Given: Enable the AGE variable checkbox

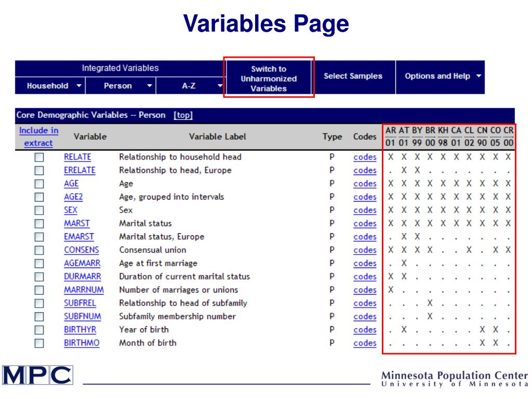Looking at the screenshot, I should point(39,183).
